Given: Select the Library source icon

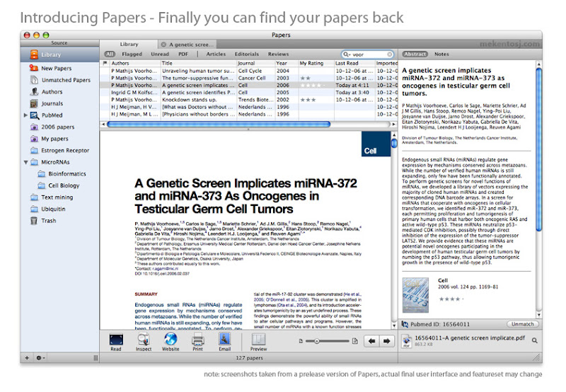Looking at the screenshot, I should coord(34,54).
